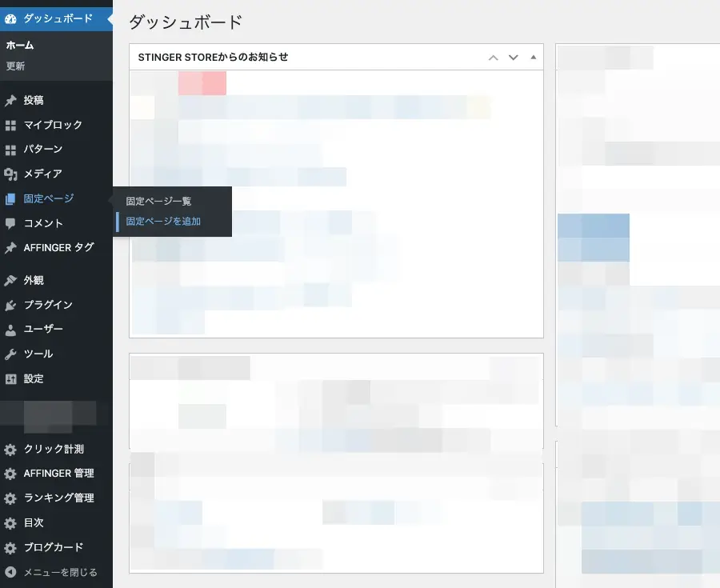
Task: Collapse the STINGER STORE notice panel
Action: (532, 57)
